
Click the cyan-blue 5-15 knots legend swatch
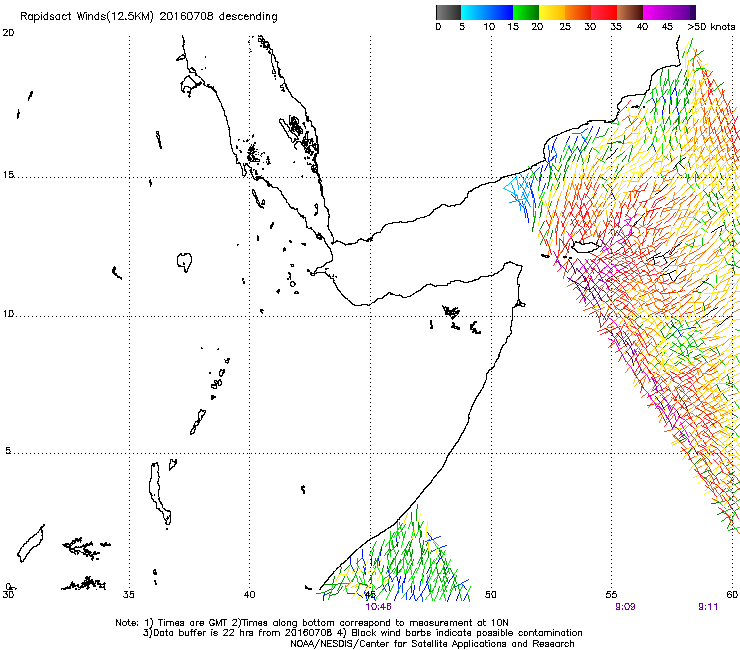[487, 12]
